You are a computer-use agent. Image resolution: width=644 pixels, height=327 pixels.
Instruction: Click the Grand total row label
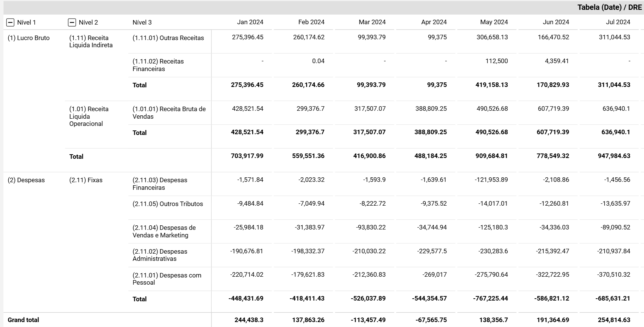coord(23,320)
